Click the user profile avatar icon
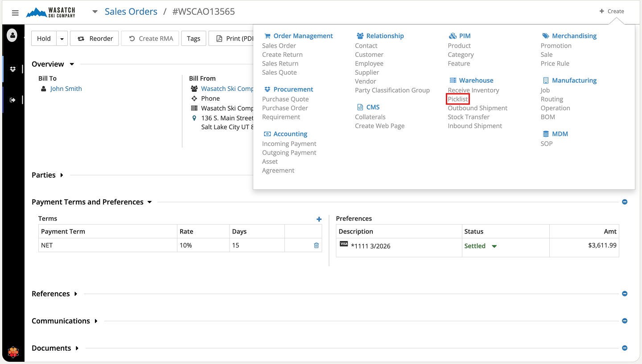The width and height of the screenshot is (642, 364). [x=12, y=35]
